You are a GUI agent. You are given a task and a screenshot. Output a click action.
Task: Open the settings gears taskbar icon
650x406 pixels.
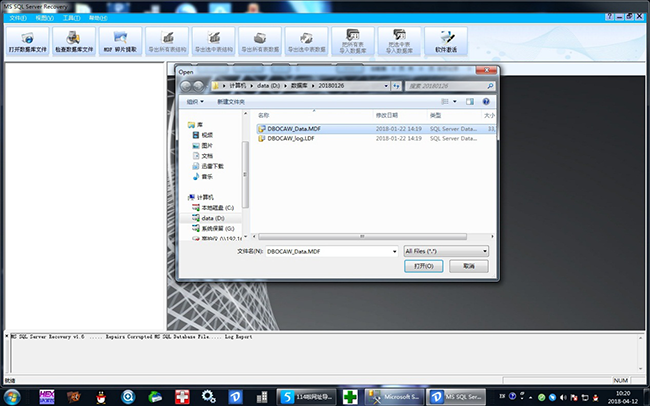click(208, 397)
